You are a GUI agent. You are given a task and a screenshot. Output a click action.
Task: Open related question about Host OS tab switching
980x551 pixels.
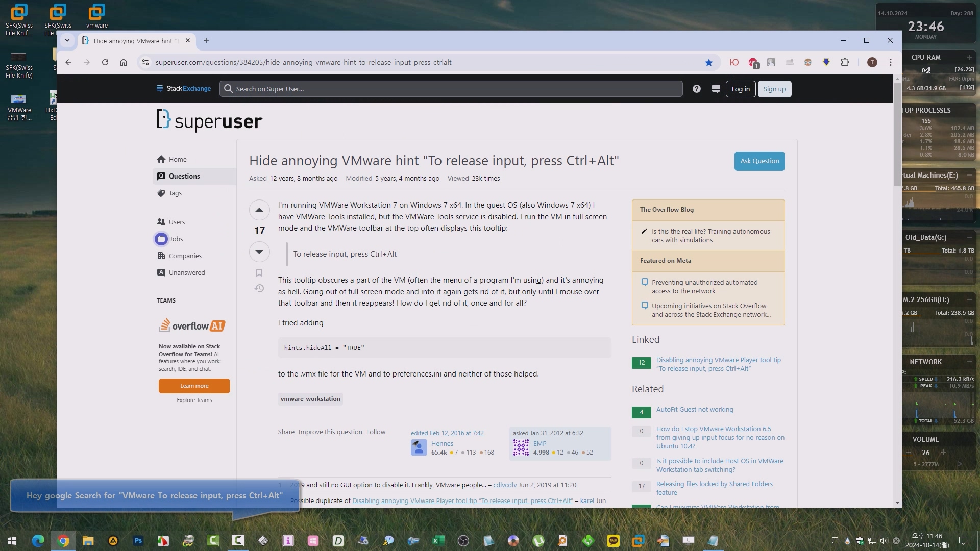(720, 465)
